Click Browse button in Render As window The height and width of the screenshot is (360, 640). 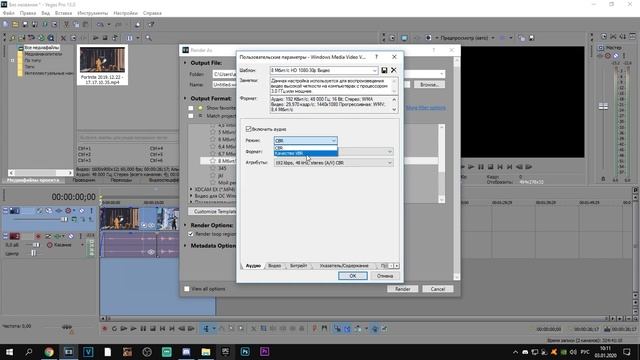pyautogui.click(x=429, y=84)
